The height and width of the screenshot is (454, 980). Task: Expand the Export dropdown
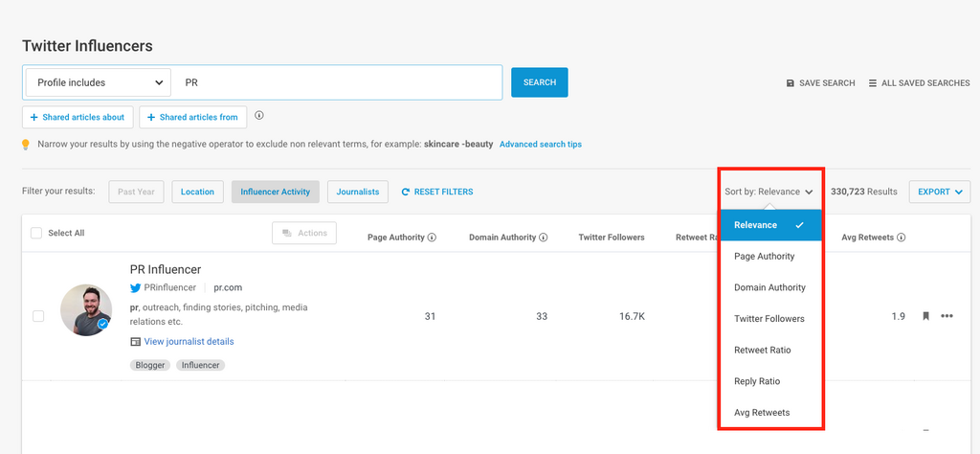tap(939, 192)
